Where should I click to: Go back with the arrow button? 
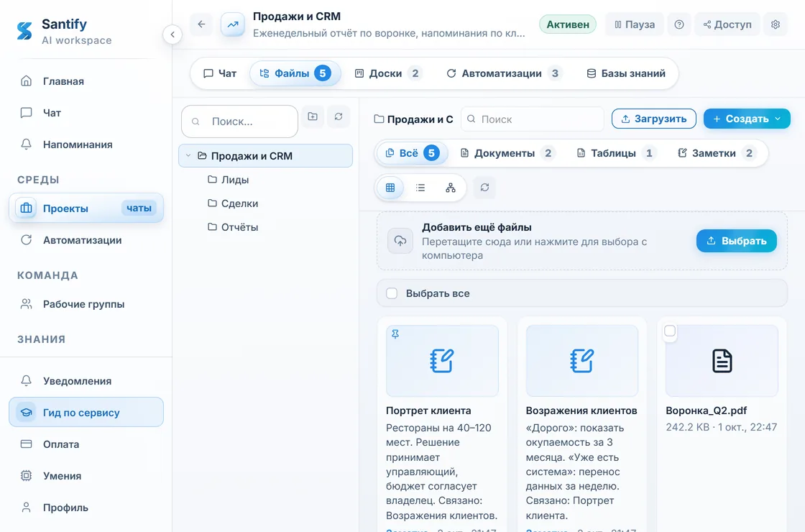201,24
